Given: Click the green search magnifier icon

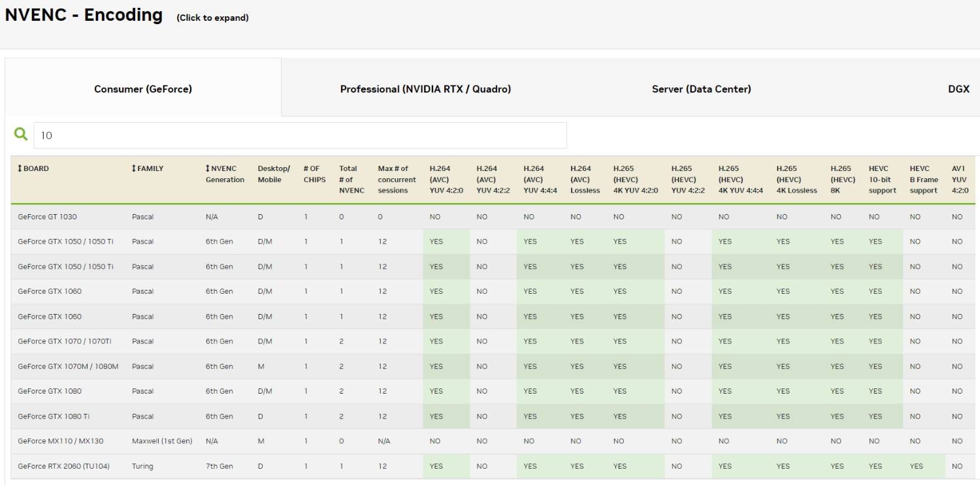Looking at the screenshot, I should (22, 134).
